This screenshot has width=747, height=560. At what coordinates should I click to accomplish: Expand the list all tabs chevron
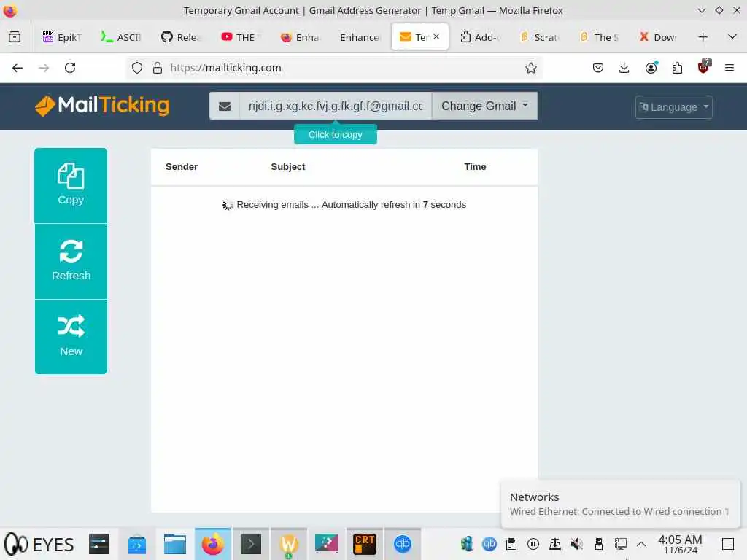tap(732, 37)
